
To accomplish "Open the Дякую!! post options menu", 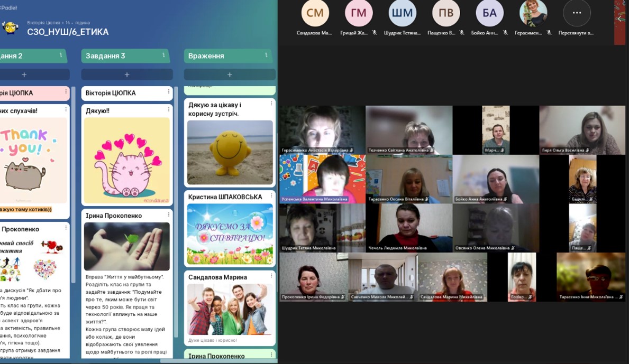I will [168, 109].
